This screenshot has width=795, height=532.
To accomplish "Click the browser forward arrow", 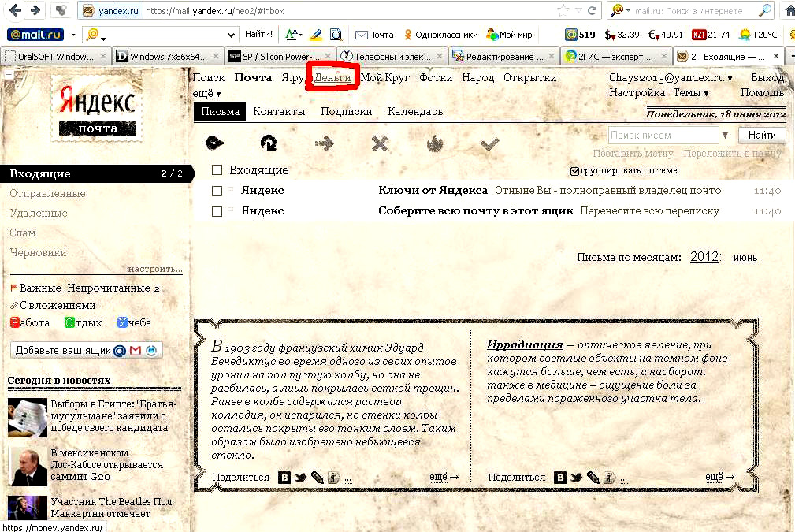I will pos(35,10).
